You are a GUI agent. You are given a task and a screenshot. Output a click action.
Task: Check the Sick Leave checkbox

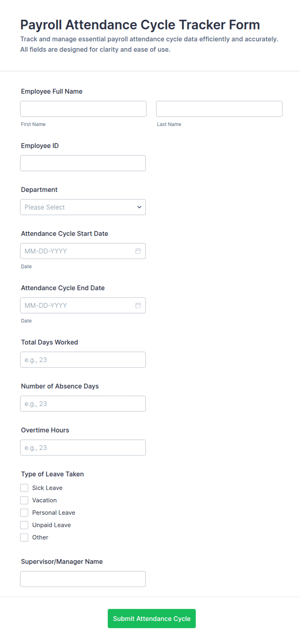24,488
